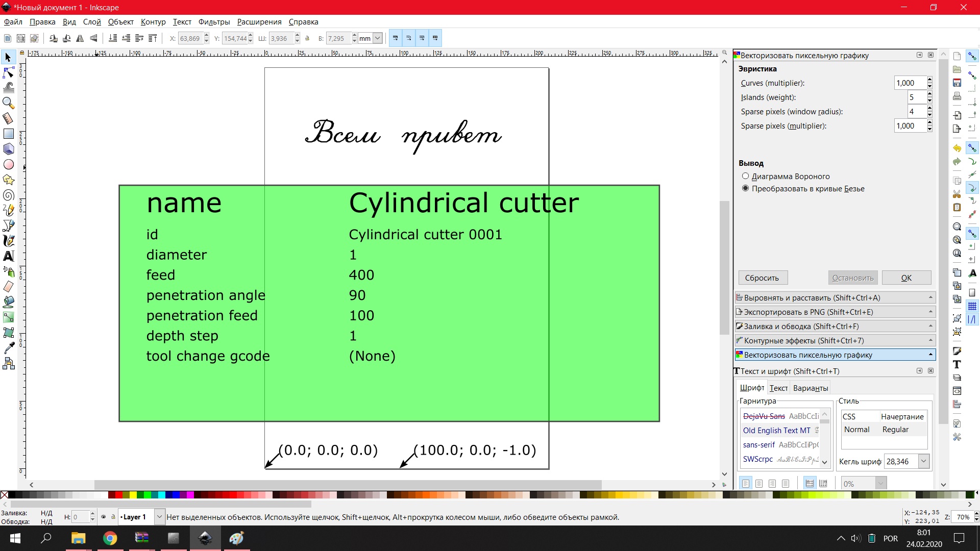Viewport: 980px width, 551px height.
Task: Select the Ellipse circle tool
Action: [x=9, y=164]
